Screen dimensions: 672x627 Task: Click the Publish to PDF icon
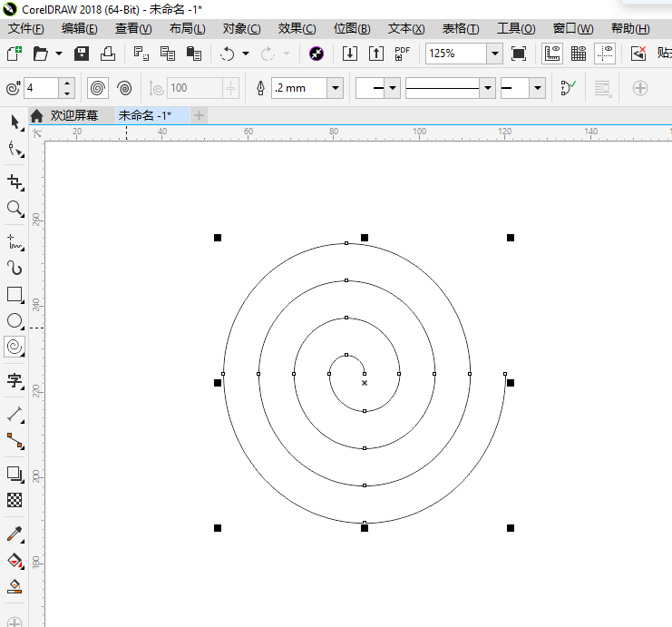pyautogui.click(x=402, y=54)
